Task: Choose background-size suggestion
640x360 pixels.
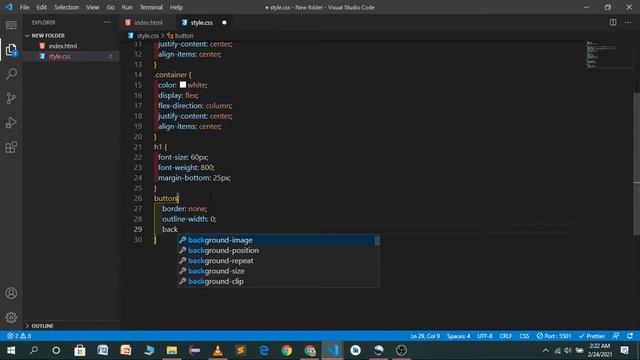Action: 278,271
